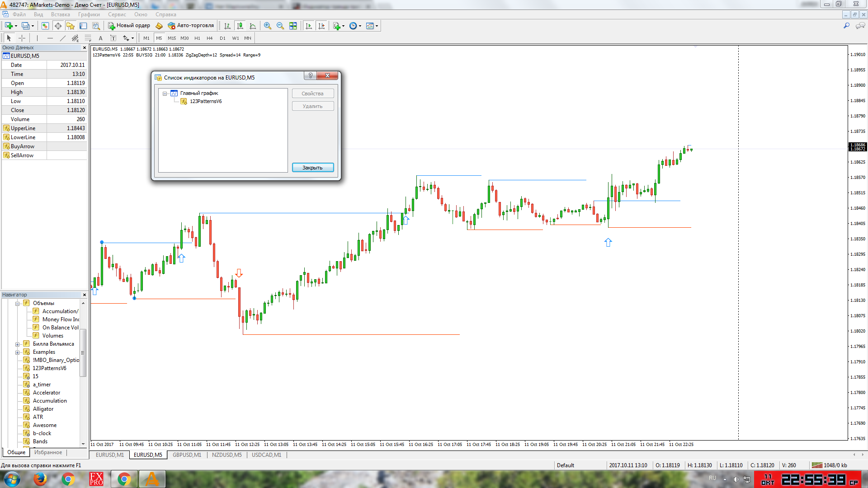Select the text label 'T' tool
Viewport: 868px width, 488px height.
[113, 38]
